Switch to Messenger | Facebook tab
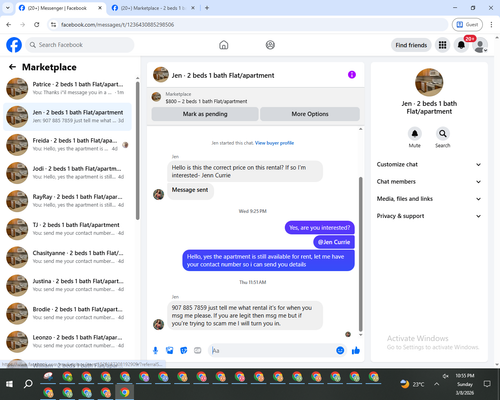 click(57, 8)
